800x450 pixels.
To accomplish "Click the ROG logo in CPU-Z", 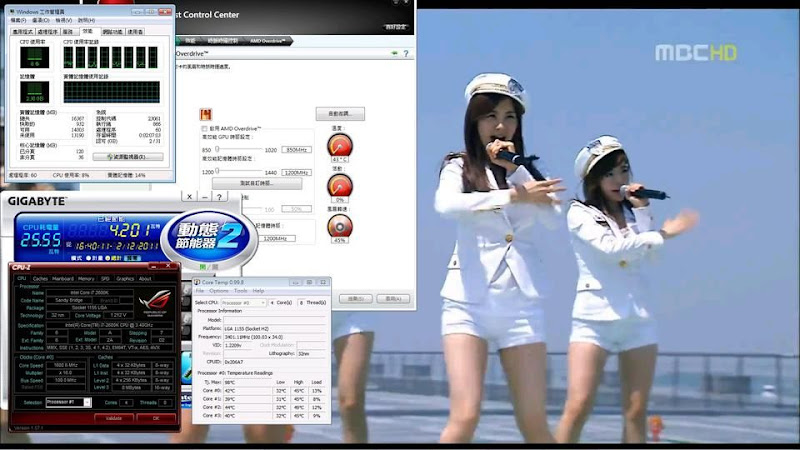I will coord(155,303).
